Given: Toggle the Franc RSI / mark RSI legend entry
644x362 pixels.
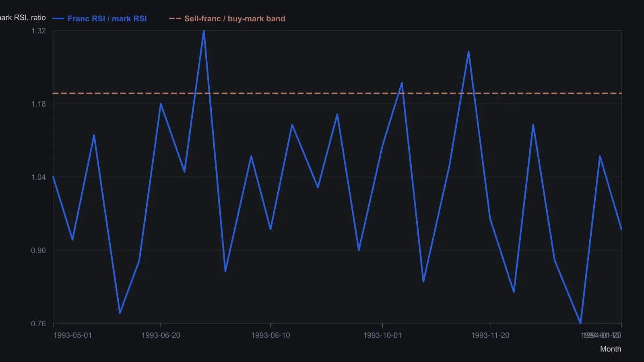Looking at the screenshot, I should pyautogui.click(x=99, y=19).
